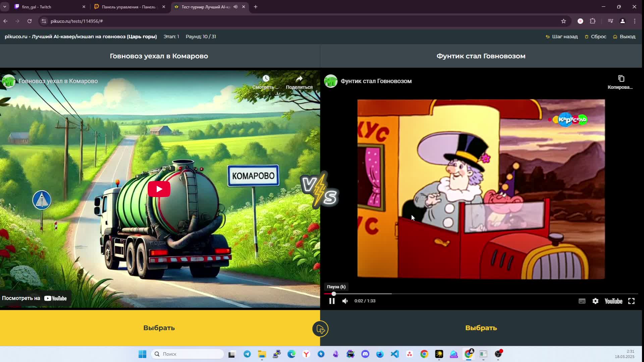Open Yandex Browser from the taskbar
This screenshot has height=362, width=644.
tap(306, 354)
